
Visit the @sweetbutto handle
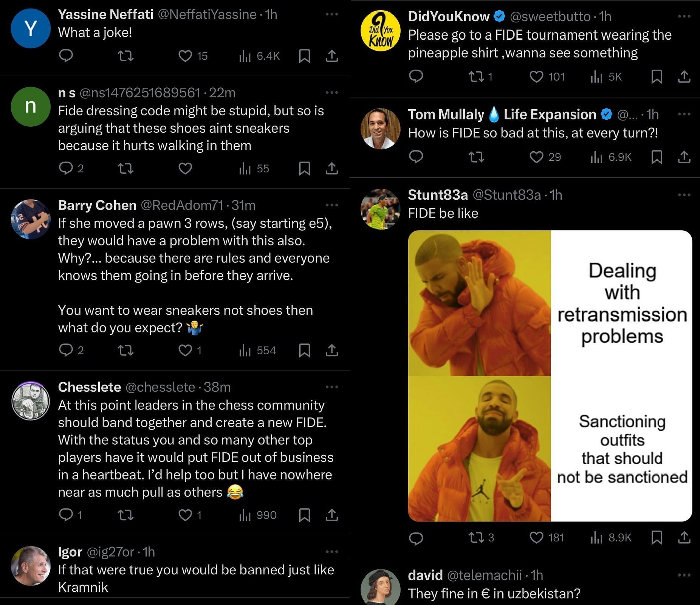click(550, 16)
